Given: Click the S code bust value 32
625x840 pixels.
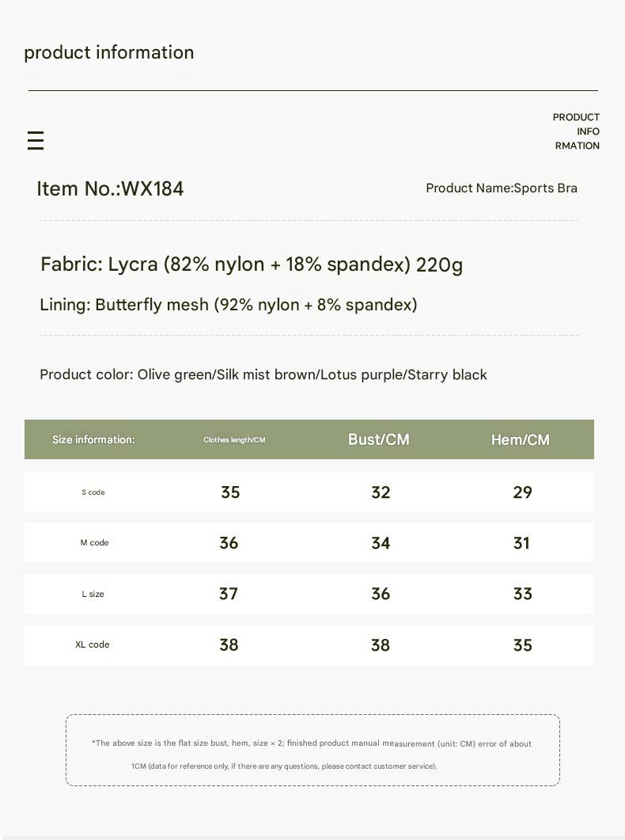Looking at the screenshot, I should pos(381,492).
